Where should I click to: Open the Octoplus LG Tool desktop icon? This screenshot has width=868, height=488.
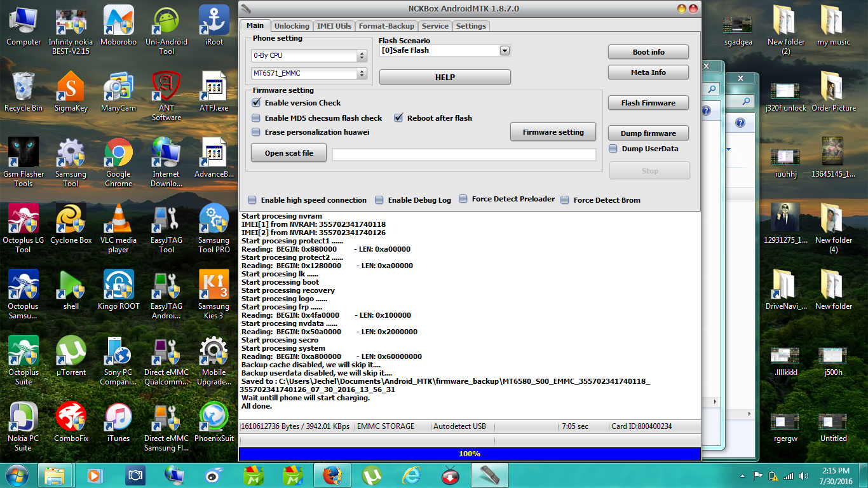[x=23, y=220]
